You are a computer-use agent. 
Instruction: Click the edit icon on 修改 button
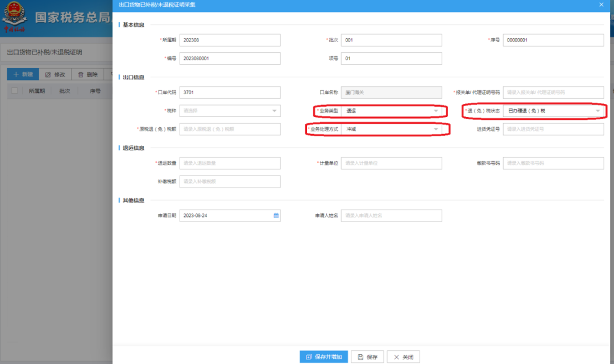pos(48,75)
